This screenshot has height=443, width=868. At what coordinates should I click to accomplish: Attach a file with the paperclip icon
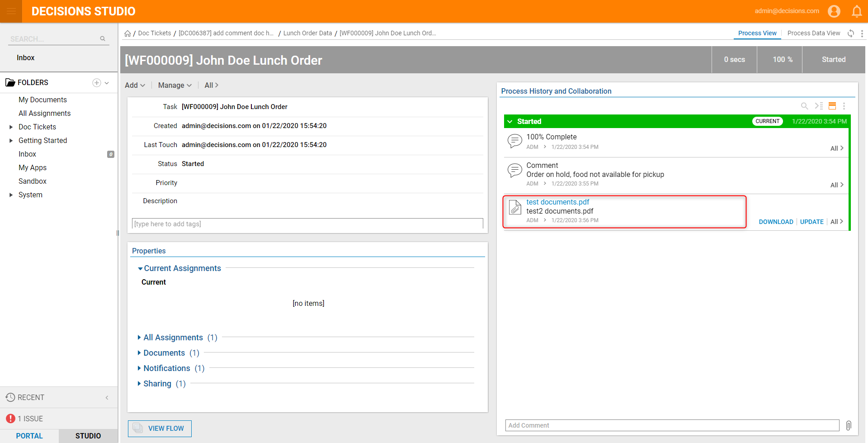[x=849, y=425]
